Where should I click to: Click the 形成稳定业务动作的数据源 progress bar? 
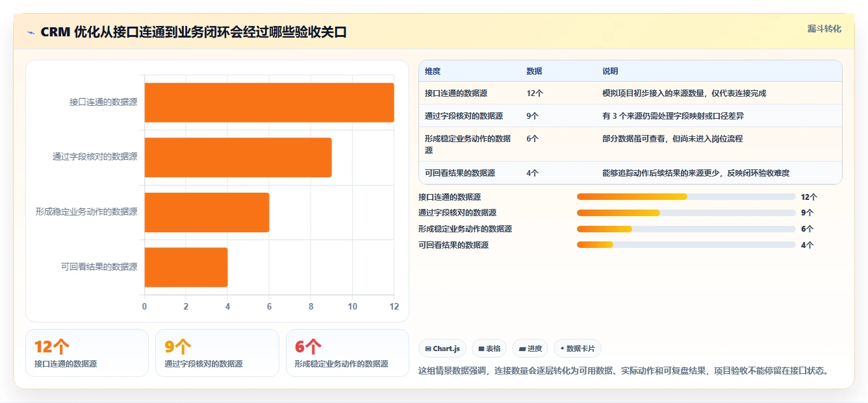pos(686,229)
